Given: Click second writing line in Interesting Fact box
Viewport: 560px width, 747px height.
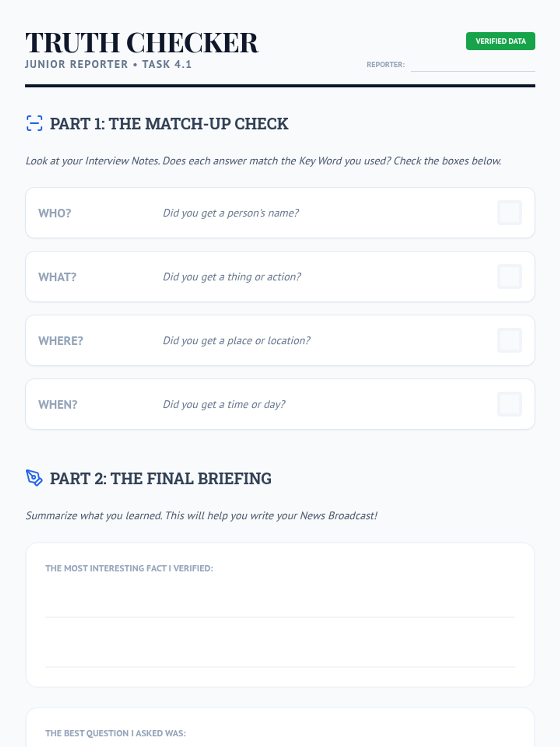Looking at the screenshot, I should (x=280, y=657).
